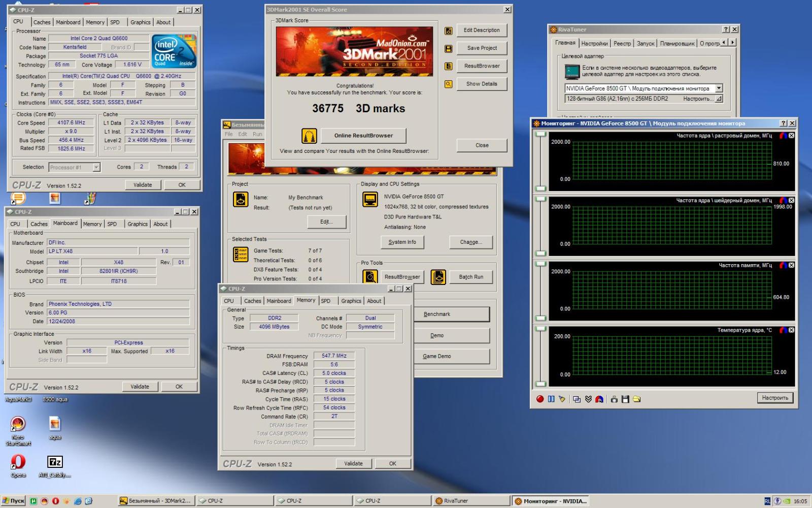Pause monitoring with the blue pause icon
The height and width of the screenshot is (508, 812).
551,399
